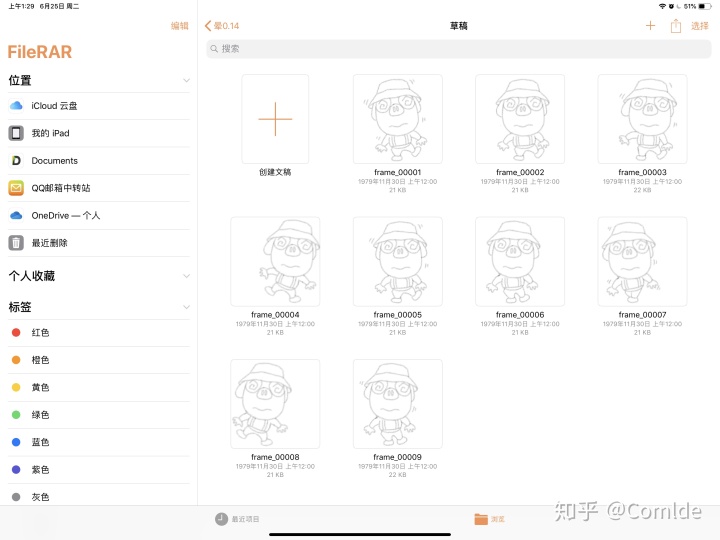Switch to 浏览 tab label
This screenshot has height=540, width=720.
[498, 519]
